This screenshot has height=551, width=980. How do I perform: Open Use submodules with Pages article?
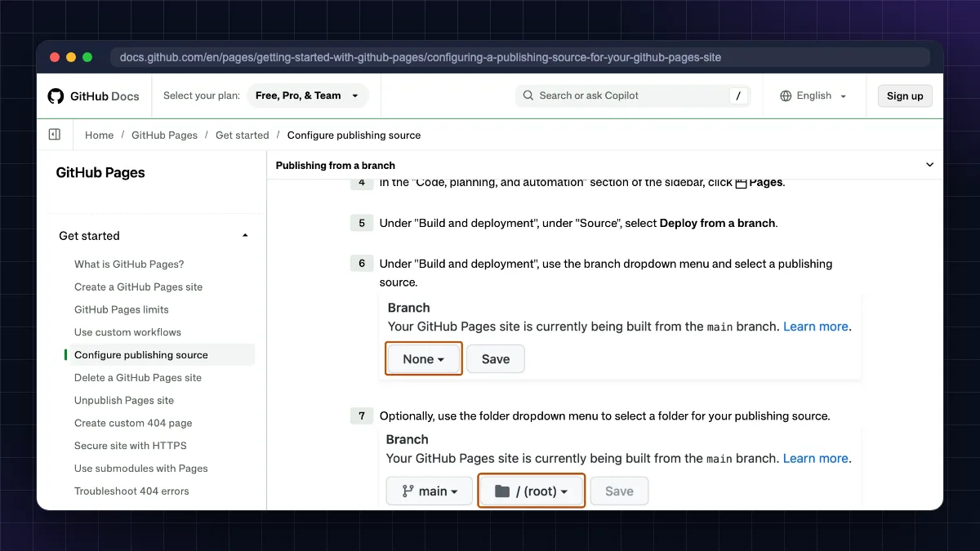coord(141,469)
